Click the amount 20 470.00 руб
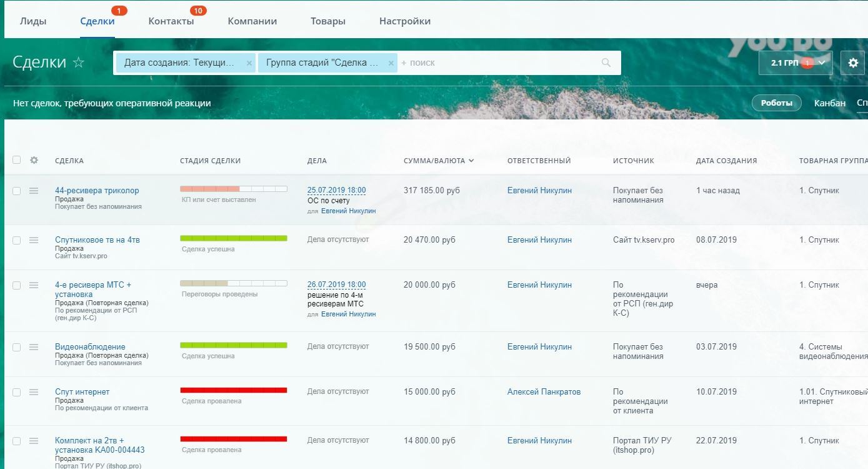This screenshot has height=469, width=868. click(x=429, y=240)
